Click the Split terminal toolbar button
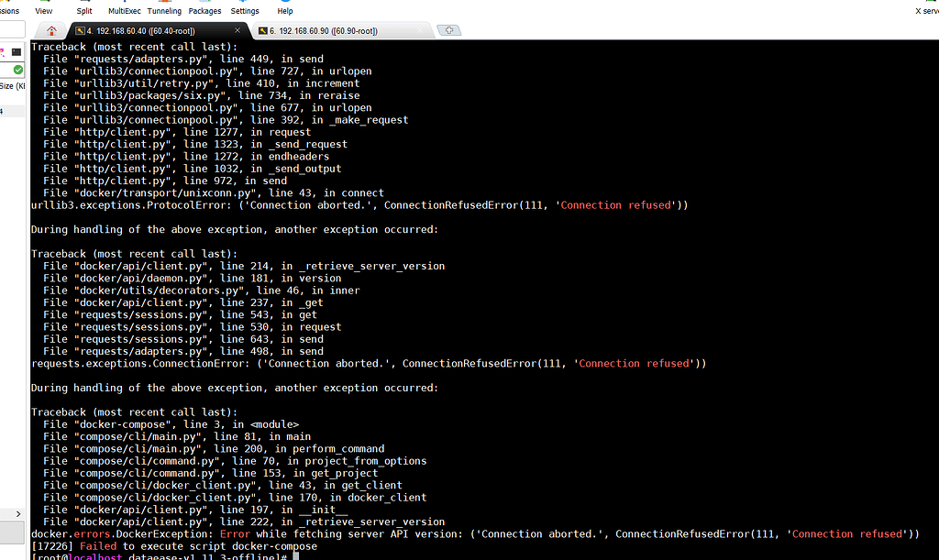The image size is (939, 560). click(x=84, y=11)
